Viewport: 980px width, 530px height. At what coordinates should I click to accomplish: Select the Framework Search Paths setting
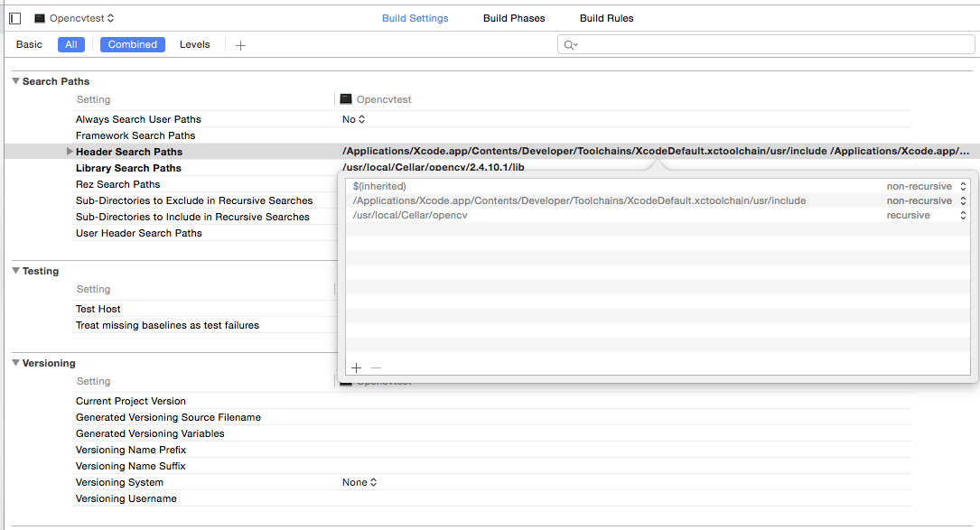tap(135, 135)
